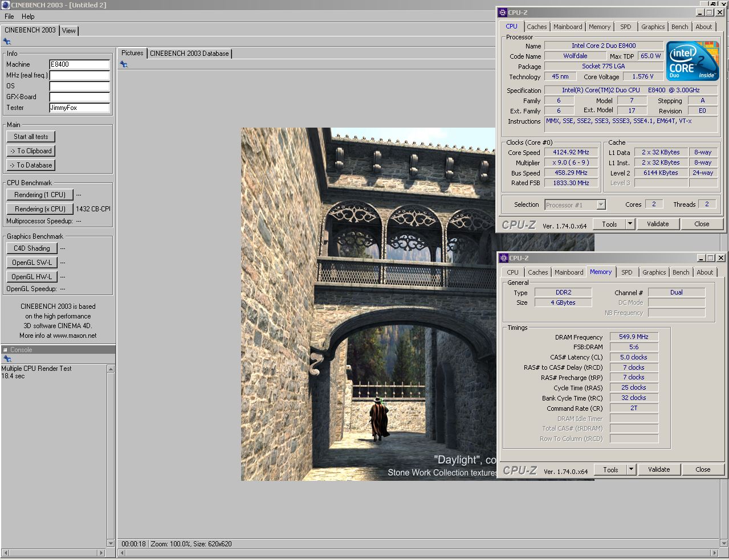Click the lower CPU-Z title bar icon
The height and width of the screenshot is (560, 729).
click(504, 258)
